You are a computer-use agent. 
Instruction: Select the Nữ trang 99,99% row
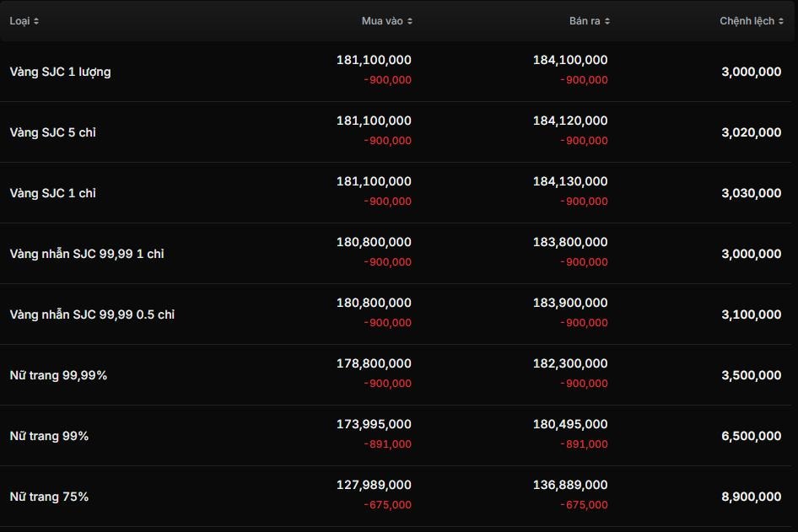point(58,375)
